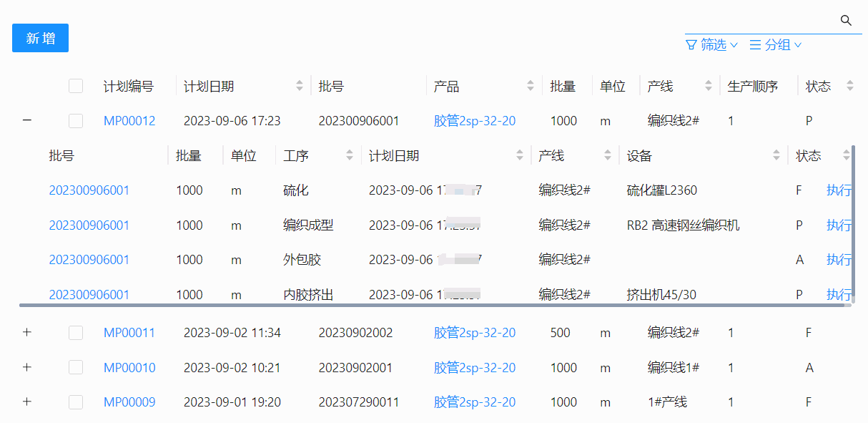
Task: Click the 新增 button
Action: [40, 38]
